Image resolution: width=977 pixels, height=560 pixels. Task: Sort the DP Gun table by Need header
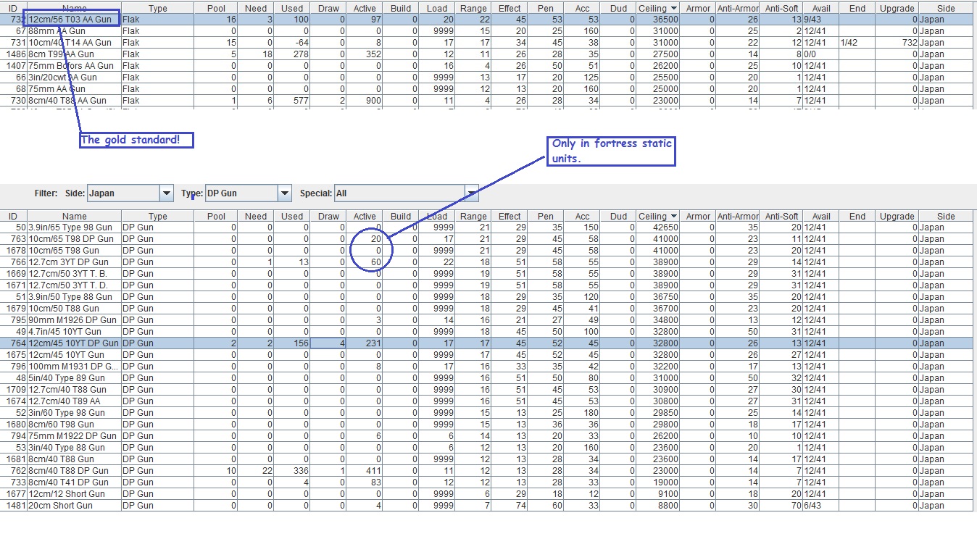(x=256, y=216)
